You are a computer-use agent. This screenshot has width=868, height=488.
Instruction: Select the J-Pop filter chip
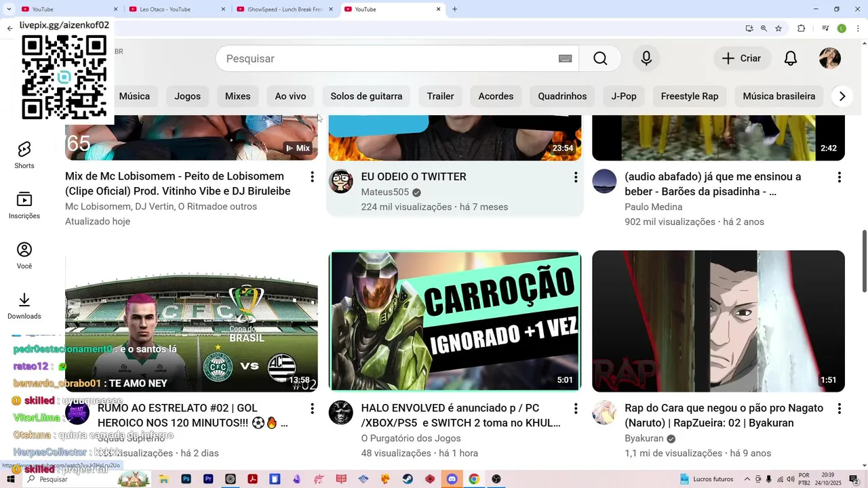(x=624, y=96)
